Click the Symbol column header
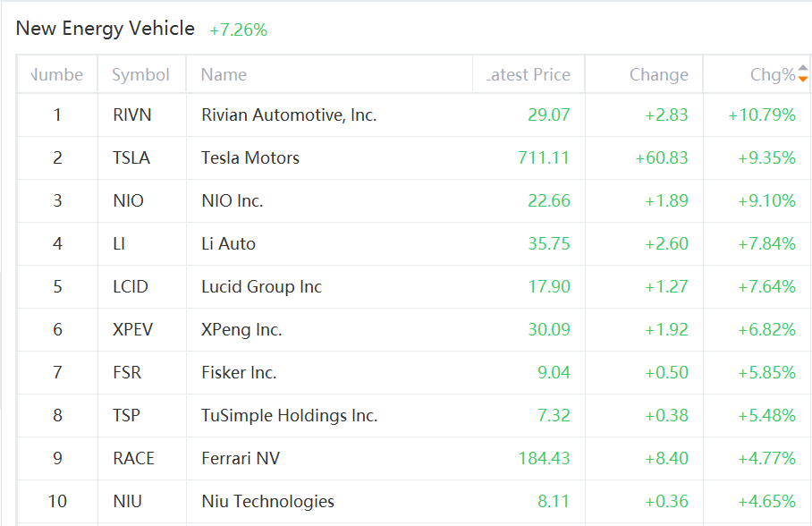This screenshot has width=812, height=526. pyautogui.click(x=140, y=75)
